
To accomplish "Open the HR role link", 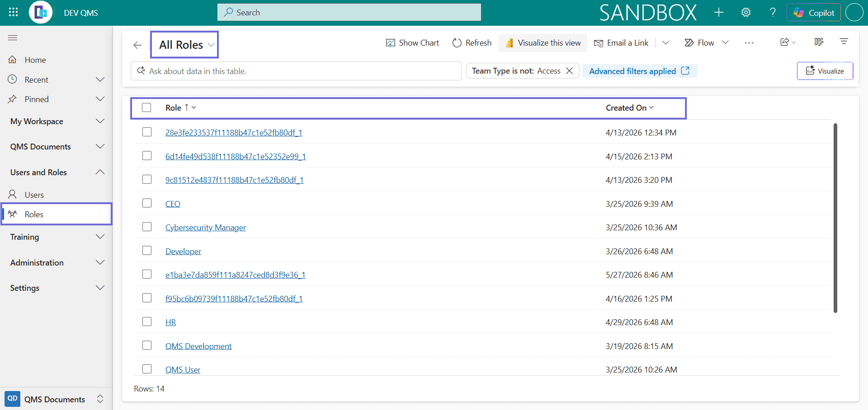I will pyautogui.click(x=170, y=322).
